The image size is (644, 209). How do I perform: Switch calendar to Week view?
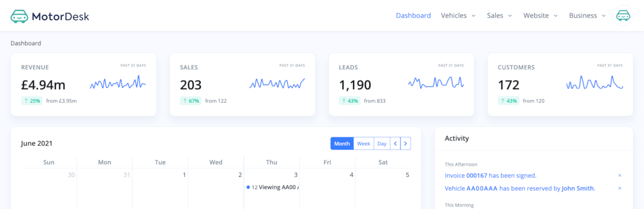pos(364,143)
